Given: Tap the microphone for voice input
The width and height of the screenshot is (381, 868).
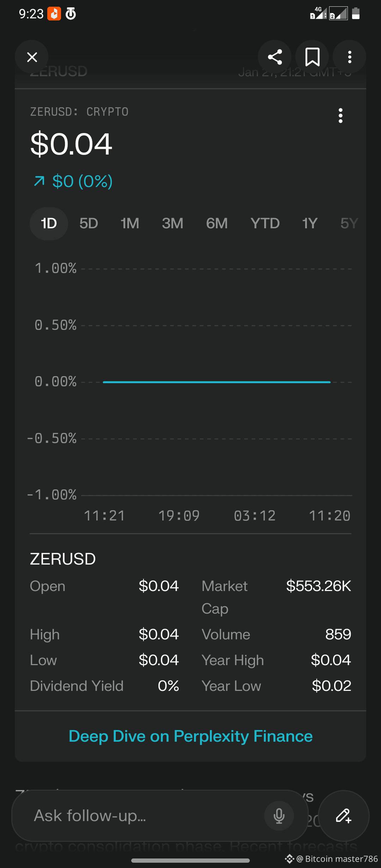Looking at the screenshot, I should (x=279, y=816).
